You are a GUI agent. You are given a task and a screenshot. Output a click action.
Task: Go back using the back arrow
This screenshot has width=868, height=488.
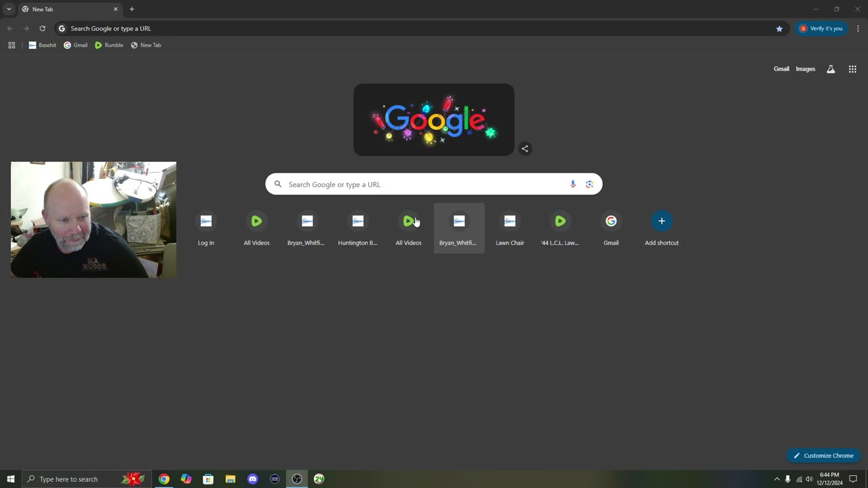[x=9, y=28]
